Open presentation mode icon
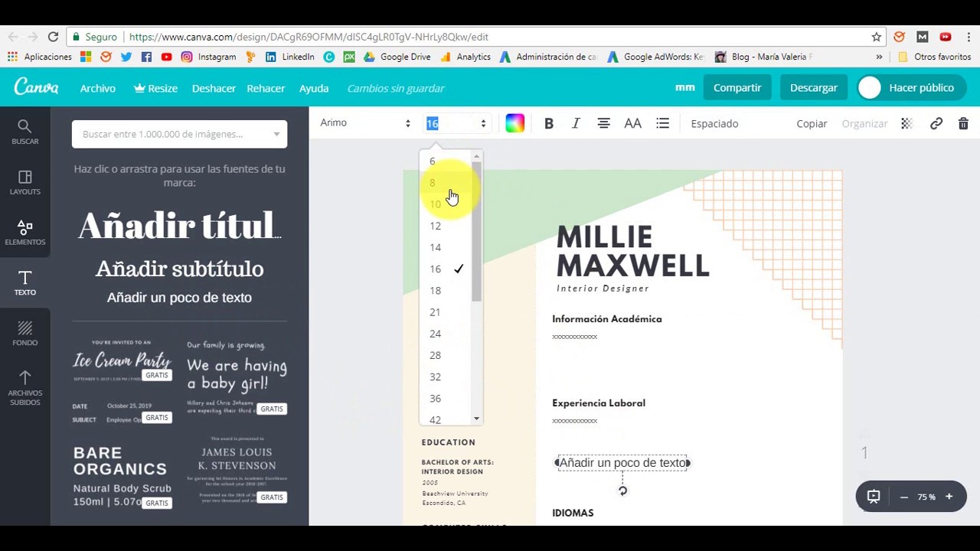Viewport: 980px width, 551px height. pyautogui.click(x=874, y=497)
